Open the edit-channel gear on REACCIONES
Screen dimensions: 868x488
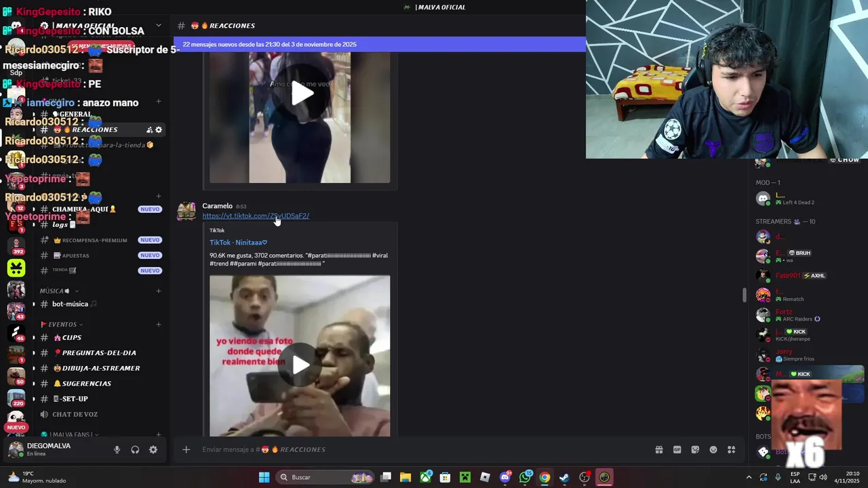[x=159, y=129]
